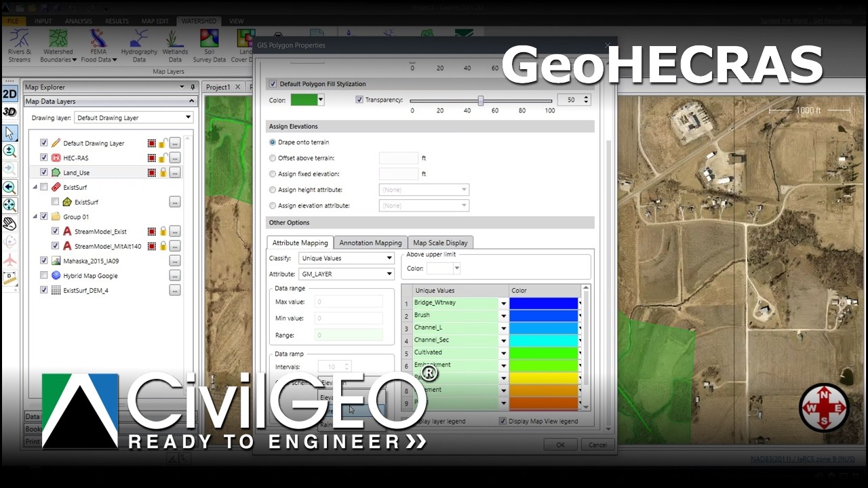Image resolution: width=868 pixels, height=488 pixels.
Task: Select Offset above terrain radio button
Action: pos(273,158)
